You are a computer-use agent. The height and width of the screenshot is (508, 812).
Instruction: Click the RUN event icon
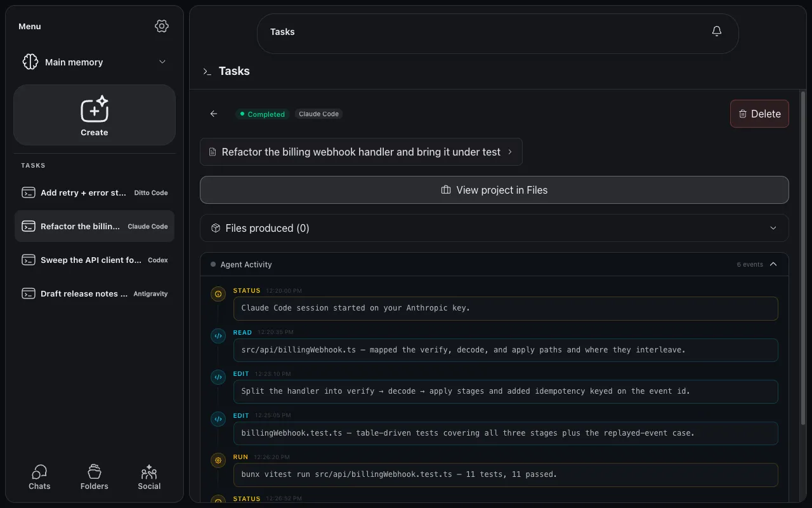(x=218, y=460)
